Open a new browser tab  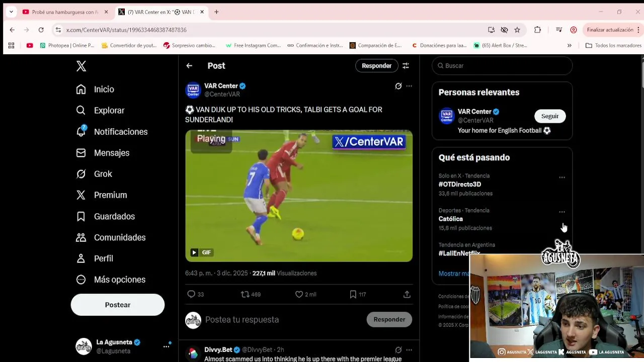216,12
